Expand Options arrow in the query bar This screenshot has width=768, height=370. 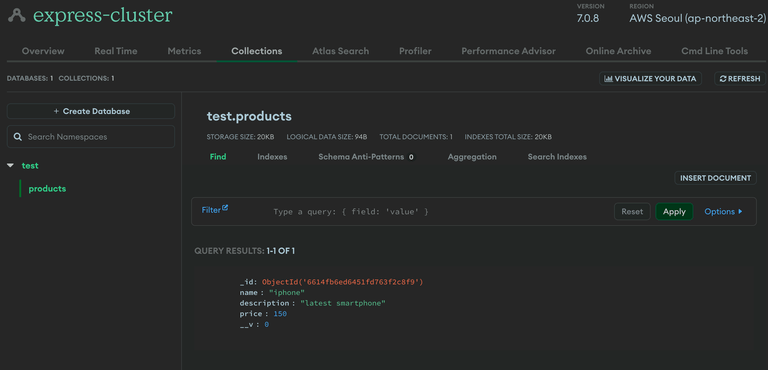(x=740, y=212)
